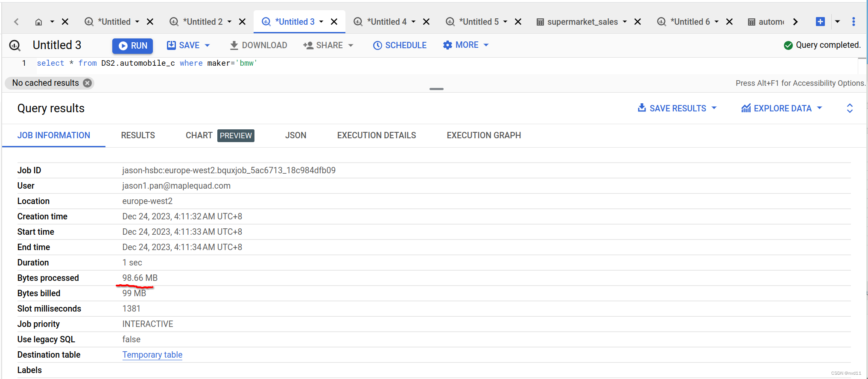Open the EXECUTION DETAILS tab
The height and width of the screenshot is (379, 868).
coord(377,135)
